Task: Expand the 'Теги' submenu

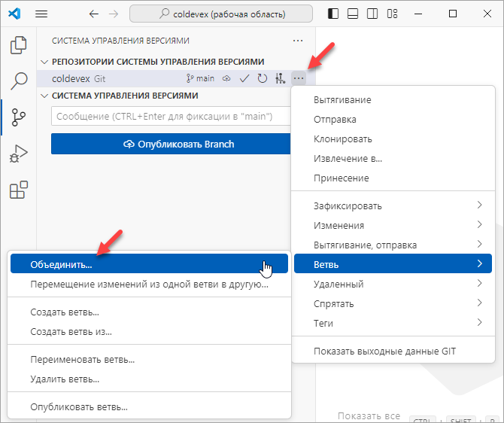Action: (391, 323)
